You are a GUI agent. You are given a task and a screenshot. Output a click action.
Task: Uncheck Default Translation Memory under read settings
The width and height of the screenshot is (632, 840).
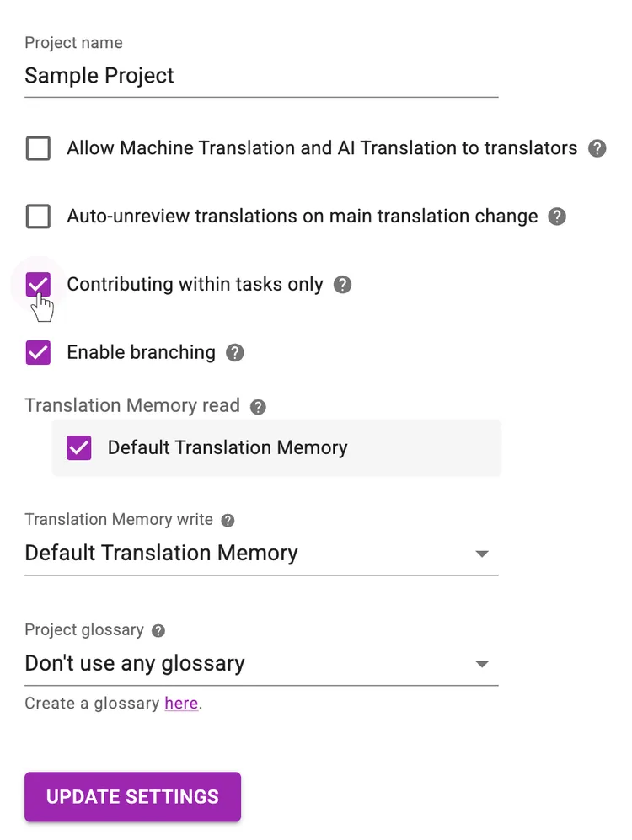coord(78,447)
